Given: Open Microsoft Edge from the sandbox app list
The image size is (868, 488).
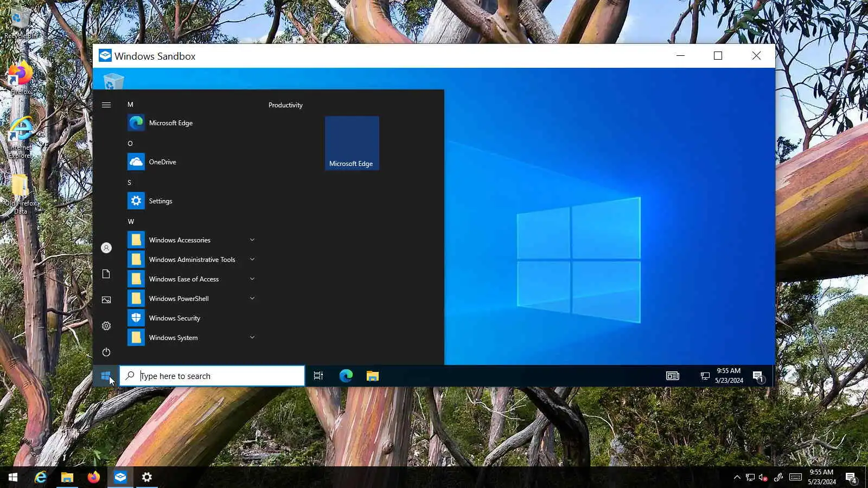Looking at the screenshot, I should click(191, 123).
